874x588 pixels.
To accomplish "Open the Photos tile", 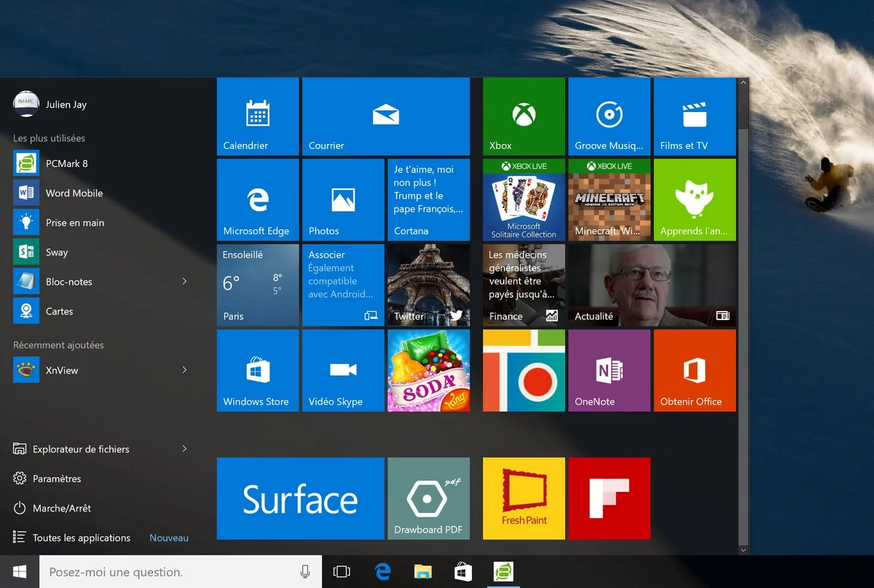I will click(x=343, y=200).
